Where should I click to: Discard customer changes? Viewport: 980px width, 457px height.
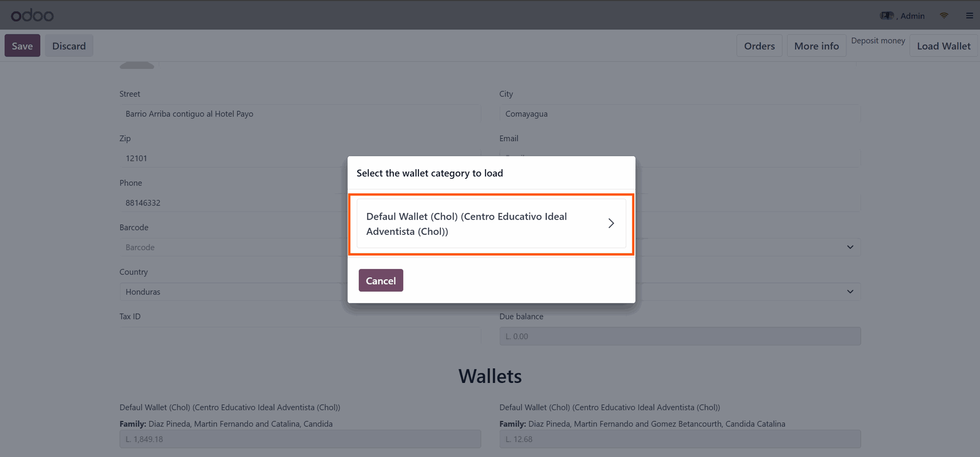pyautogui.click(x=69, y=45)
